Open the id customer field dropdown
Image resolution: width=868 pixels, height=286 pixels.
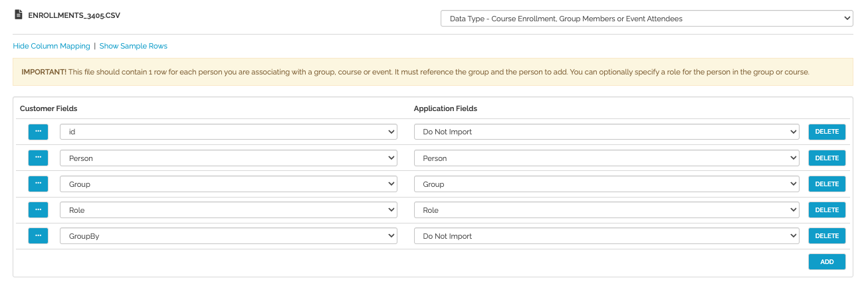coord(228,132)
